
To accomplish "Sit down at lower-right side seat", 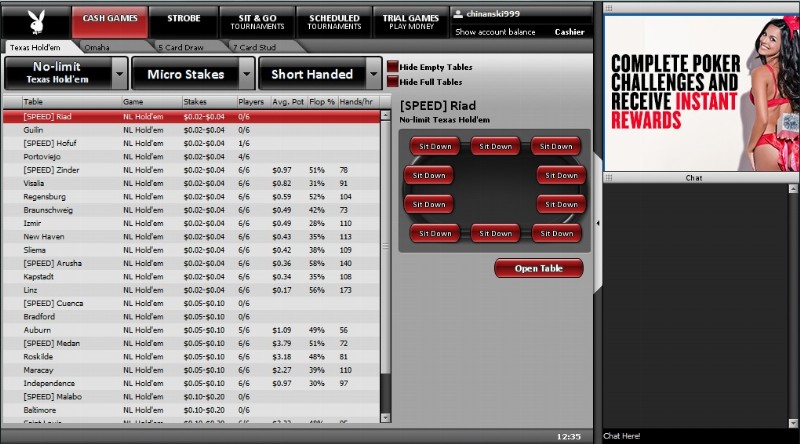I will (x=561, y=205).
